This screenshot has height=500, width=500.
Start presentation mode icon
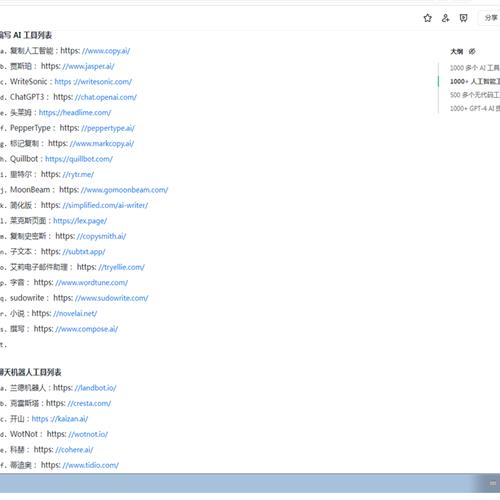point(463,18)
